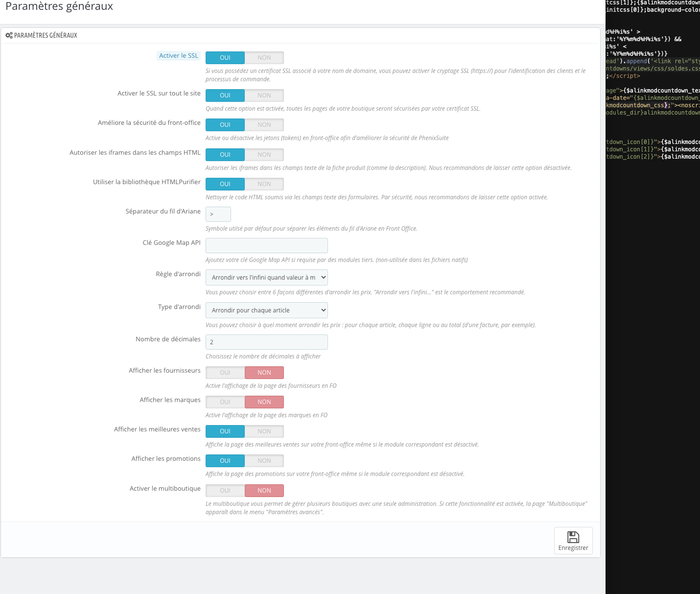Screen dimensions: 700x594
Task: Set Autoriser les iframes to NON
Action: pyautogui.click(x=264, y=155)
